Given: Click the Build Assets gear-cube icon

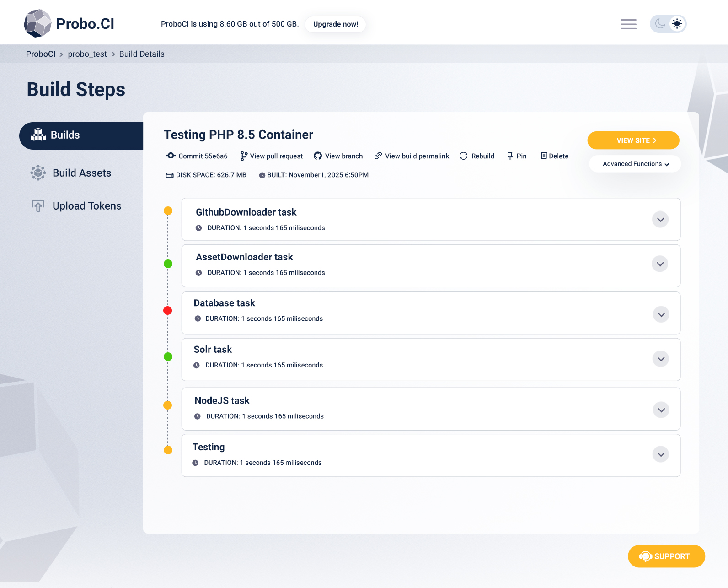Looking at the screenshot, I should 38,173.
